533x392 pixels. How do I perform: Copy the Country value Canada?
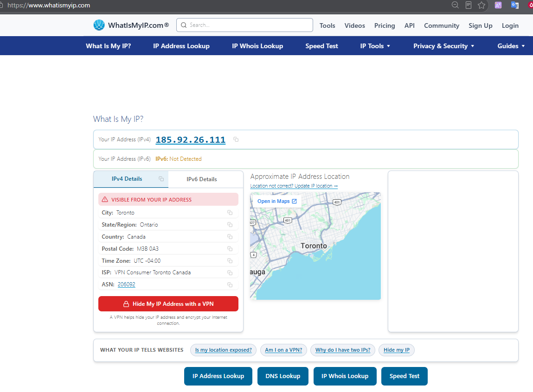[230, 237]
